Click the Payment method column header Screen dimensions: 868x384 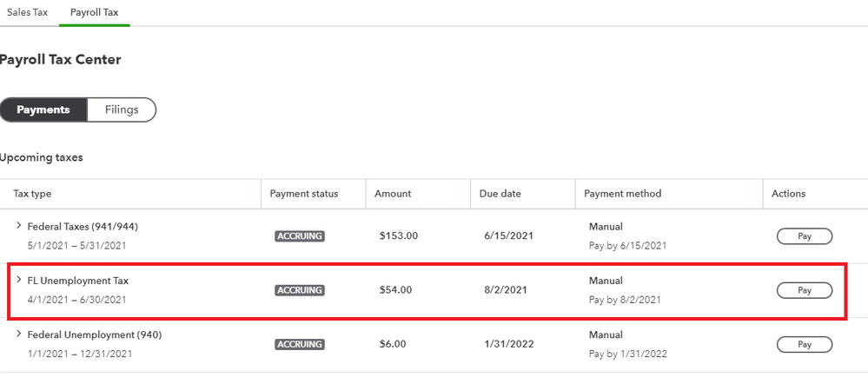pyautogui.click(x=622, y=194)
